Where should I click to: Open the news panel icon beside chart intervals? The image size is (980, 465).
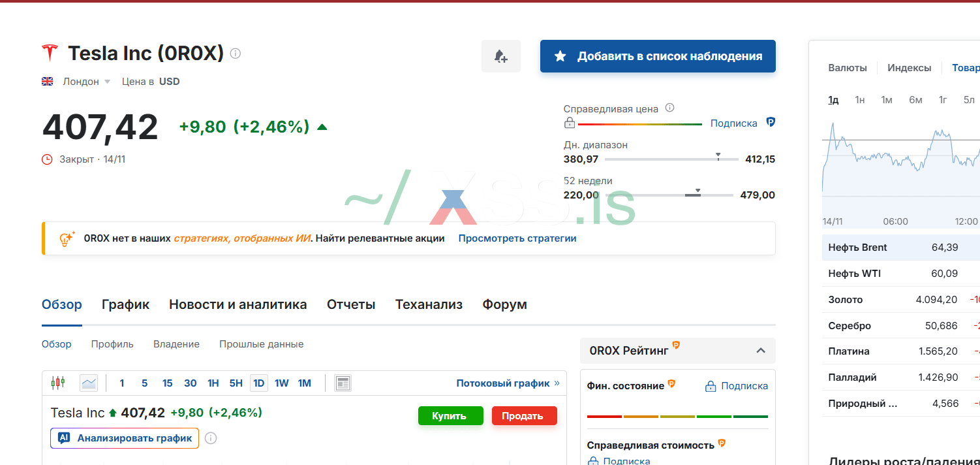pos(343,383)
